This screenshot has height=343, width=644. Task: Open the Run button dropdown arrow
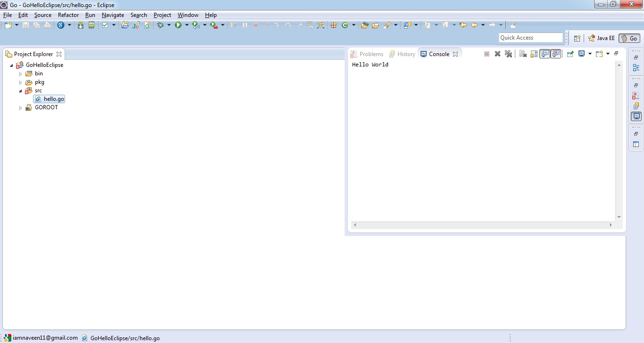187,25
